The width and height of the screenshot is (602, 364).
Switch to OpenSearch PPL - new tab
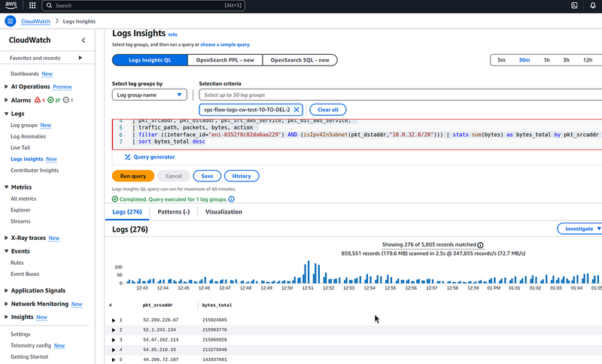pyautogui.click(x=225, y=60)
